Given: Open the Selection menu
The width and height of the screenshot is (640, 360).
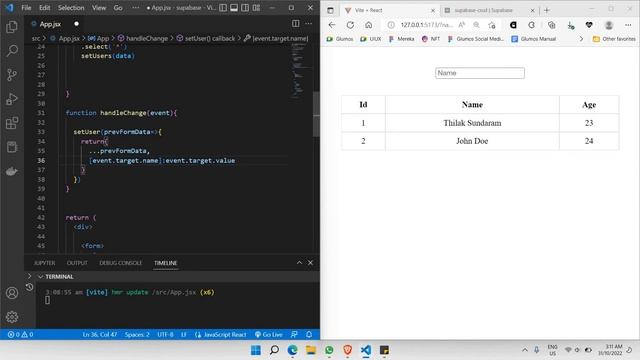Looking at the screenshot, I should click(71, 8).
